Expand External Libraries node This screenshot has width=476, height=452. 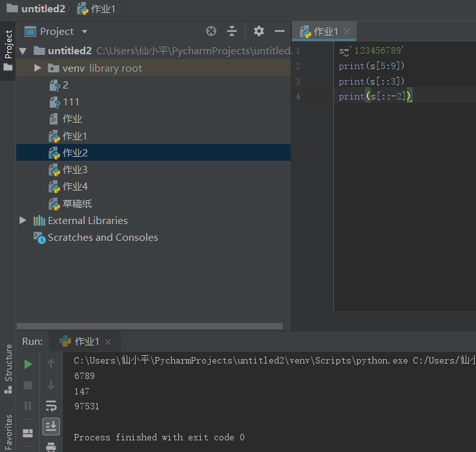click(23, 220)
